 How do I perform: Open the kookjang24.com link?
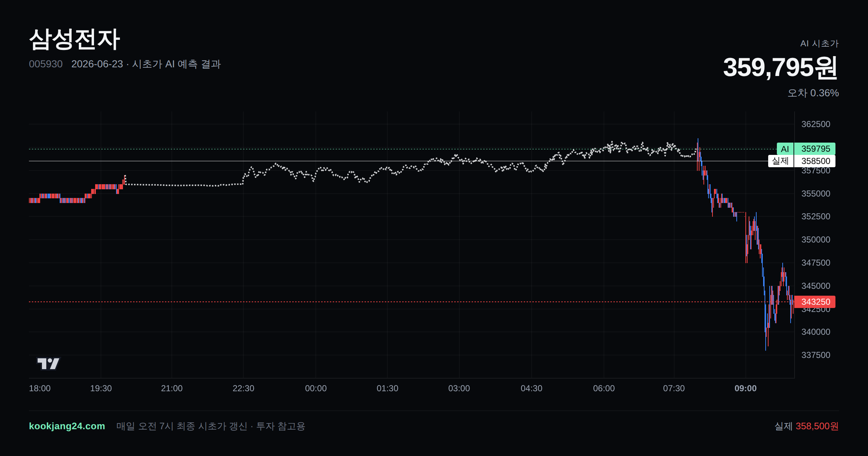click(x=67, y=426)
